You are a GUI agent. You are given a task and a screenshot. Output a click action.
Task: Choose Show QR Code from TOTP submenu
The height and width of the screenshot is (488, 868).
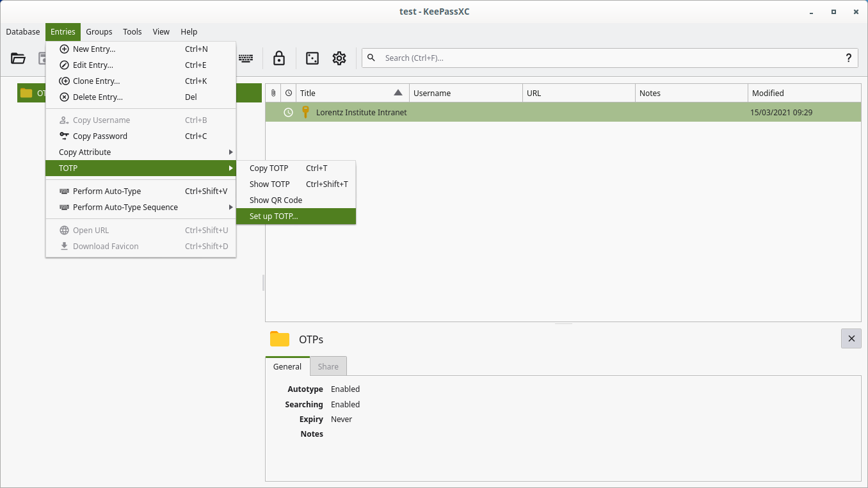(x=276, y=200)
